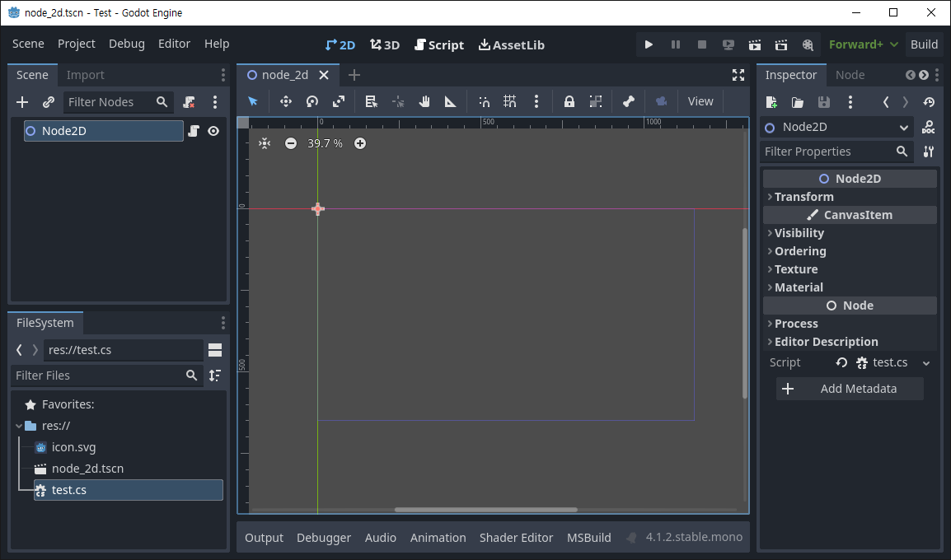Add a new scene tab

(354, 75)
